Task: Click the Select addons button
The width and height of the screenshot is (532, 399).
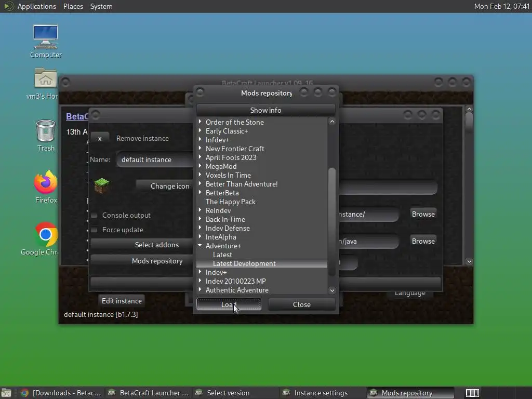Action: (x=142, y=245)
